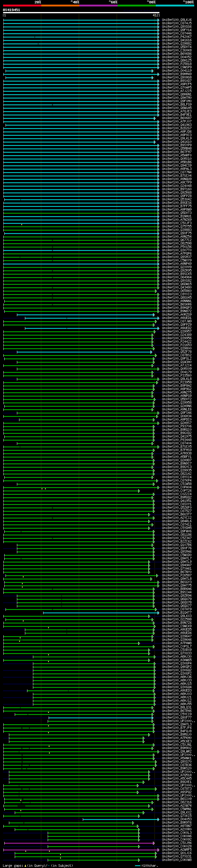Select hit label UniRef100_P33560

[x=177, y=376]
